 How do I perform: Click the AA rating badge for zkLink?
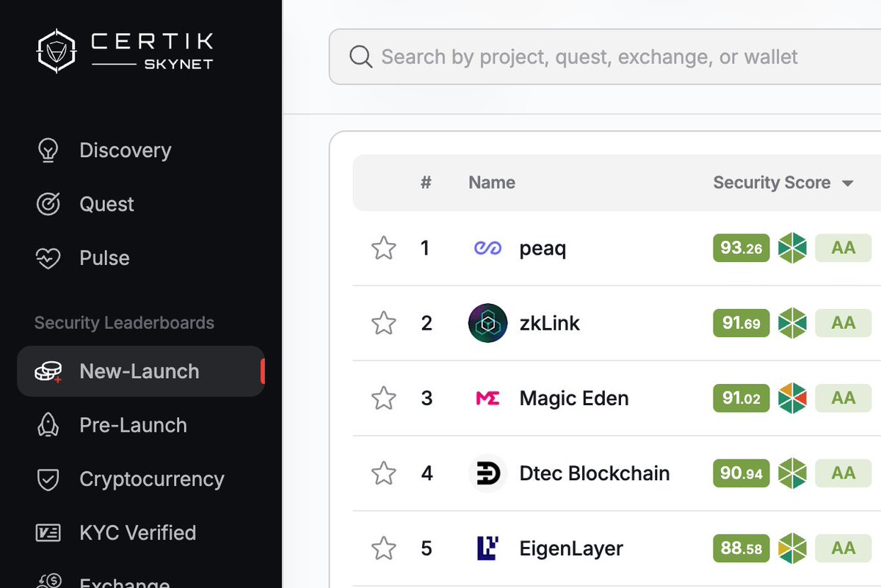[843, 323]
